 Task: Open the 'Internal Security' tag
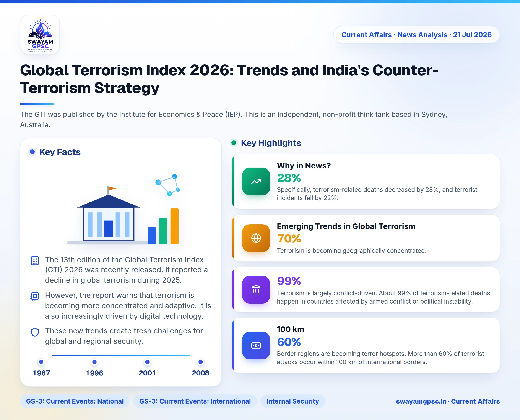(293, 401)
